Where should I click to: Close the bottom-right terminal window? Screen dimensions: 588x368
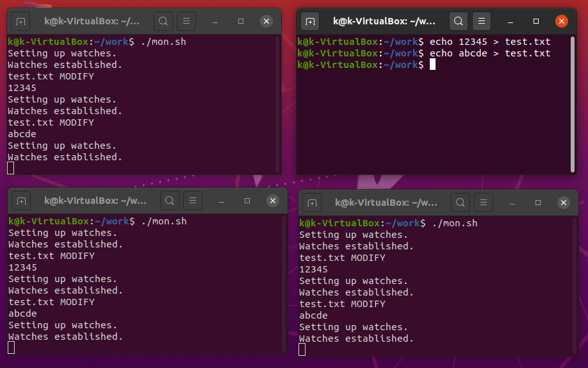pyautogui.click(x=563, y=203)
